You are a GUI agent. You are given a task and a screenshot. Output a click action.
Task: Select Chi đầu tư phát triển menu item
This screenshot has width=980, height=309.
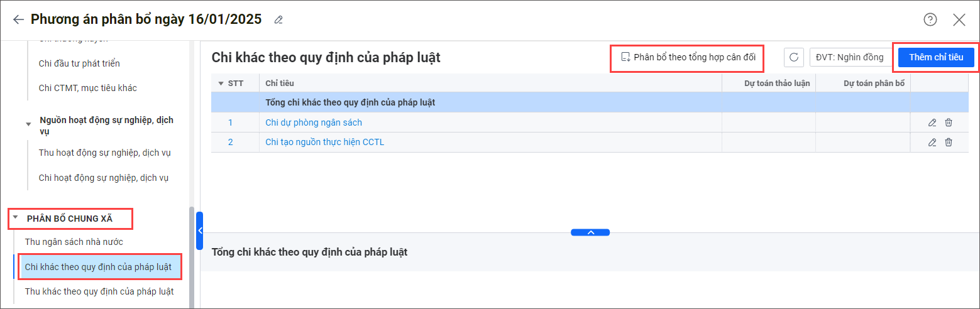pyautogui.click(x=79, y=63)
